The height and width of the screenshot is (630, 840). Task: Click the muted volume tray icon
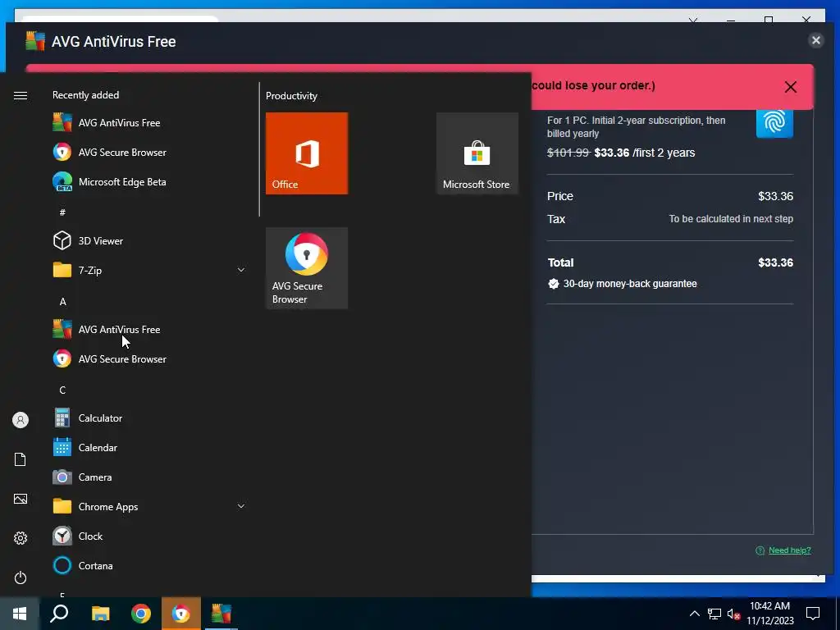coord(733,614)
